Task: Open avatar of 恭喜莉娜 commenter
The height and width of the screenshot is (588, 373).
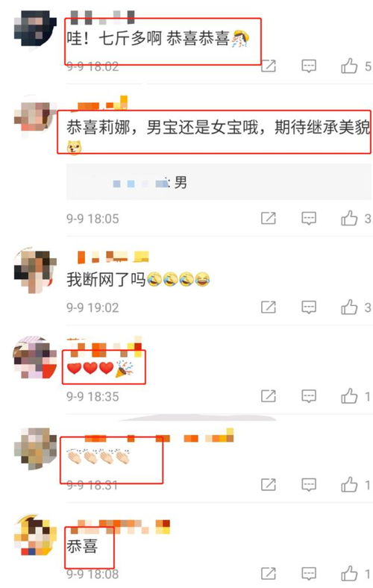Action: pos(35,116)
